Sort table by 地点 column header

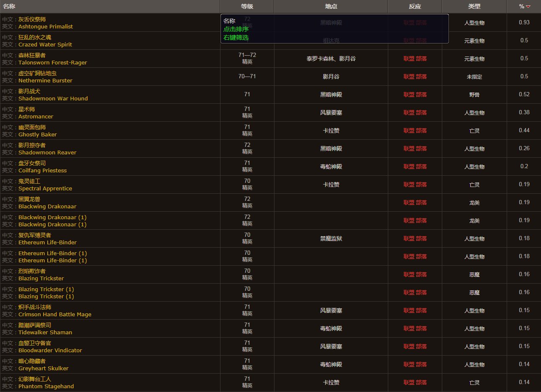(331, 6)
